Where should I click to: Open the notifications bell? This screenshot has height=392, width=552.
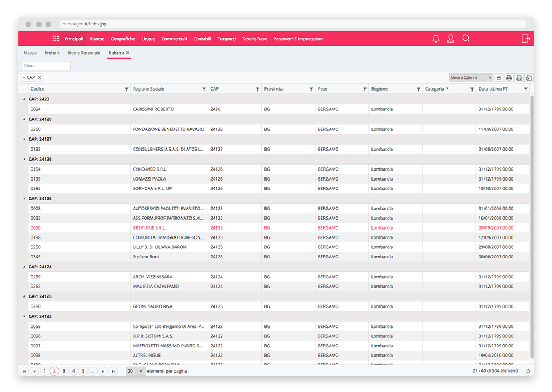[436, 39]
